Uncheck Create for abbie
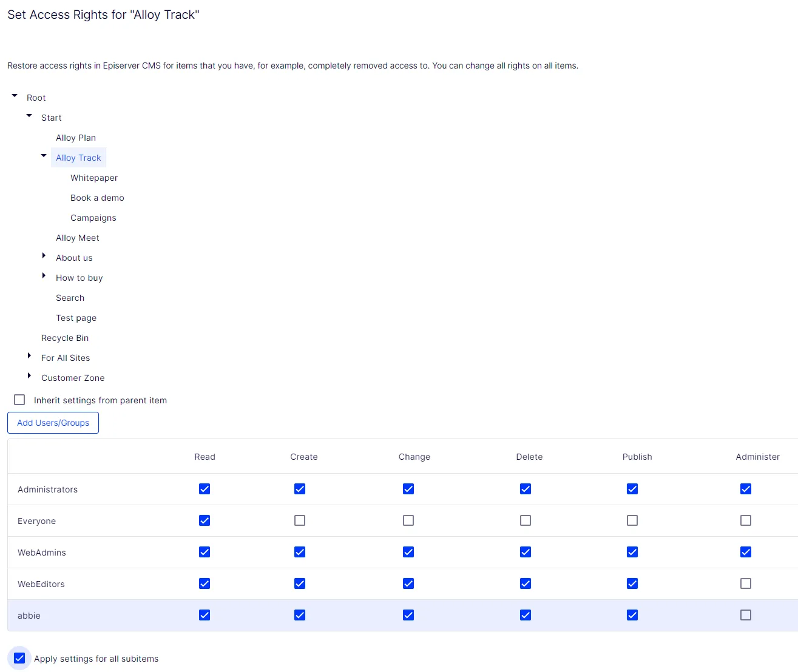Image resolution: width=798 pixels, height=672 pixels. pos(300,615)
